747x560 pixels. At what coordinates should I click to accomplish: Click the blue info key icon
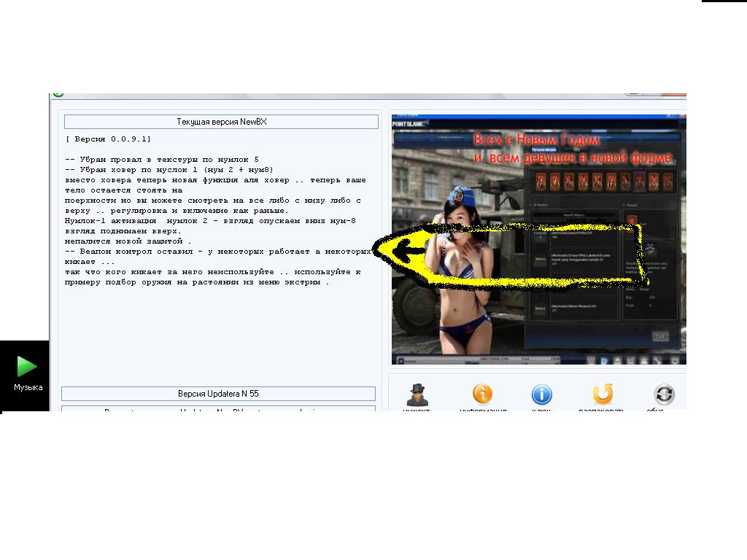coord(542,394)
